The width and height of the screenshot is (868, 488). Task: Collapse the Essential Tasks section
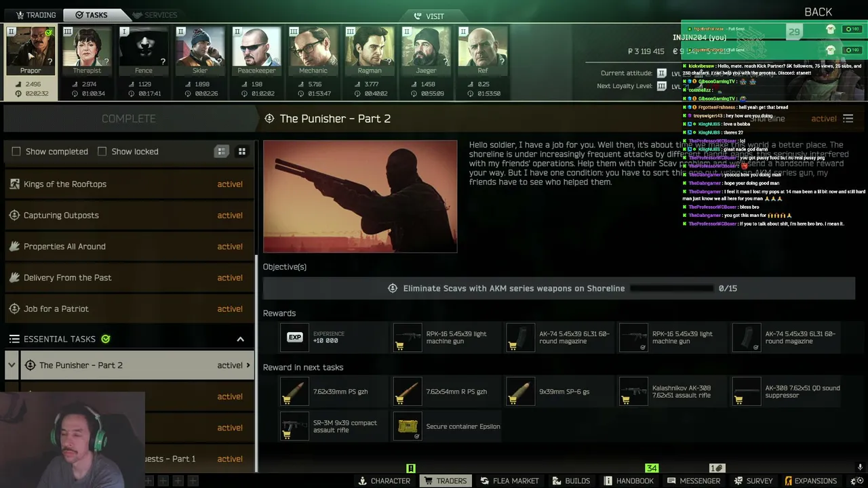tap(240, 339)
